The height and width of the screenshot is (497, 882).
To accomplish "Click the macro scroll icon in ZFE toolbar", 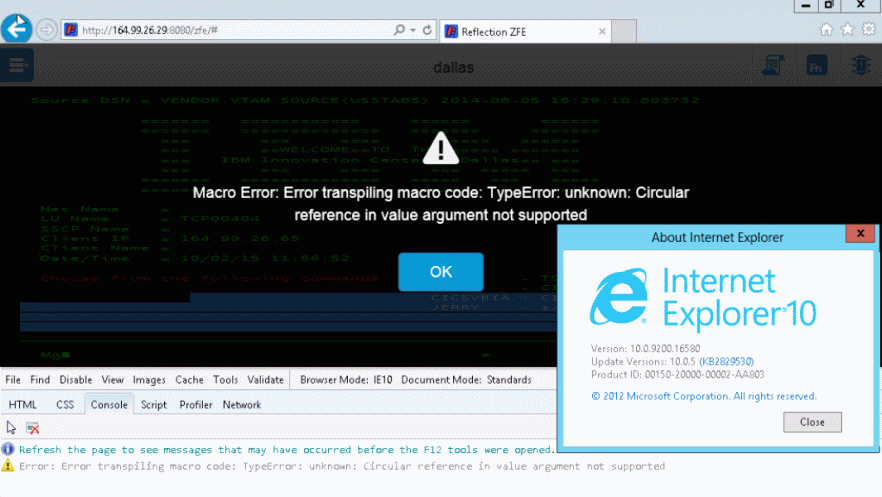I will point(773,66).
